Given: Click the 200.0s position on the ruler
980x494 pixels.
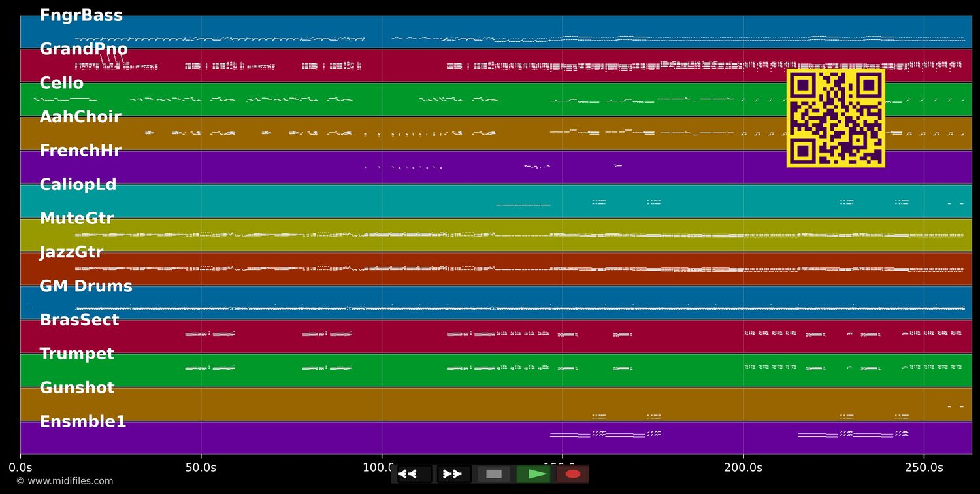Looking at the screenshot, I should click(x=743, y=467).
